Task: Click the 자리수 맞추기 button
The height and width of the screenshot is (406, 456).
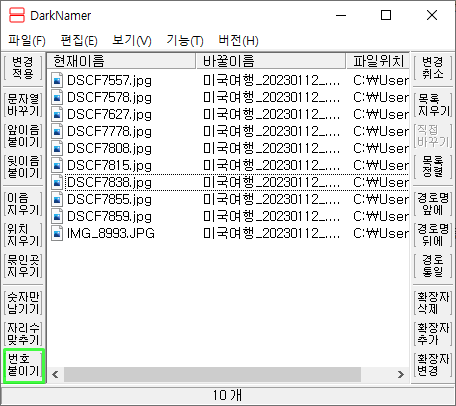Action: point(23,334)
